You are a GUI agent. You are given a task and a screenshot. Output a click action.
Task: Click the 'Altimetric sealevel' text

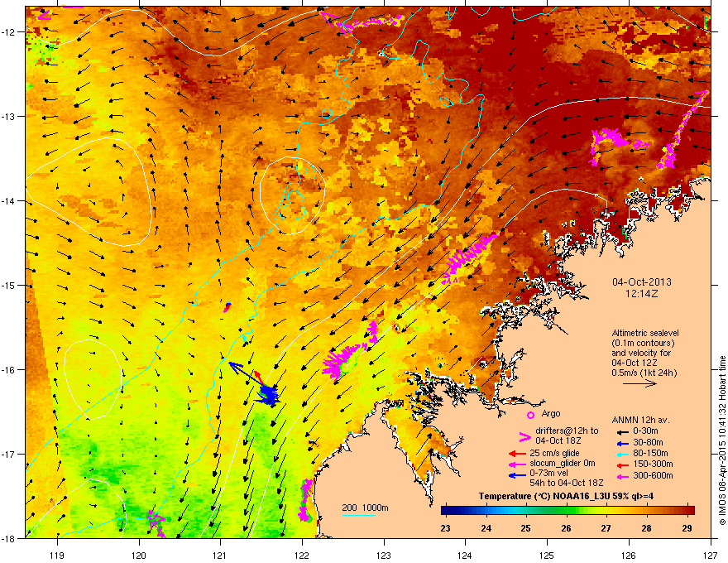click(x=645, y=333)
